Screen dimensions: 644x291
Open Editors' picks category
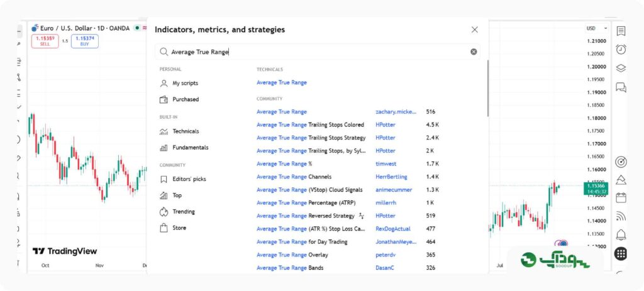point(183,179)
